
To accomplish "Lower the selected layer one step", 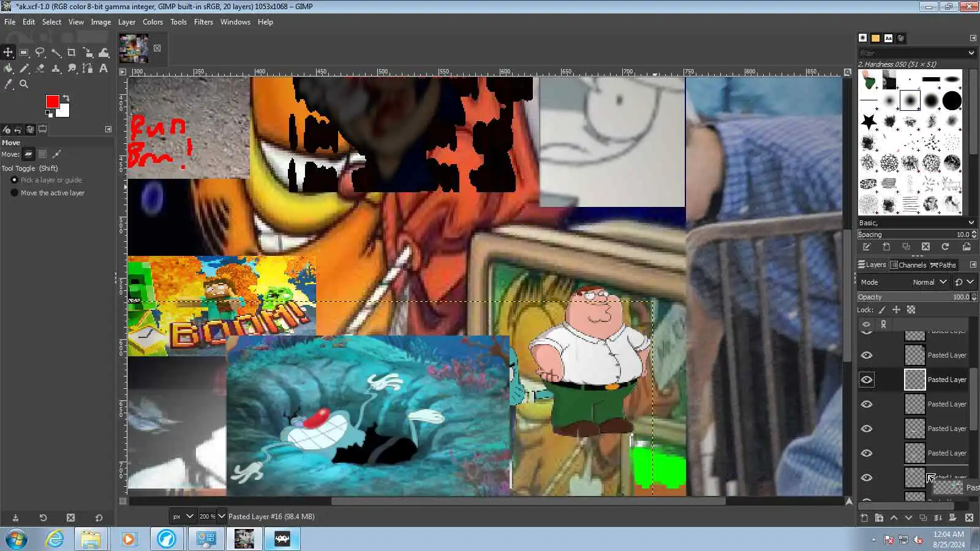I will (x=908, y=518).
